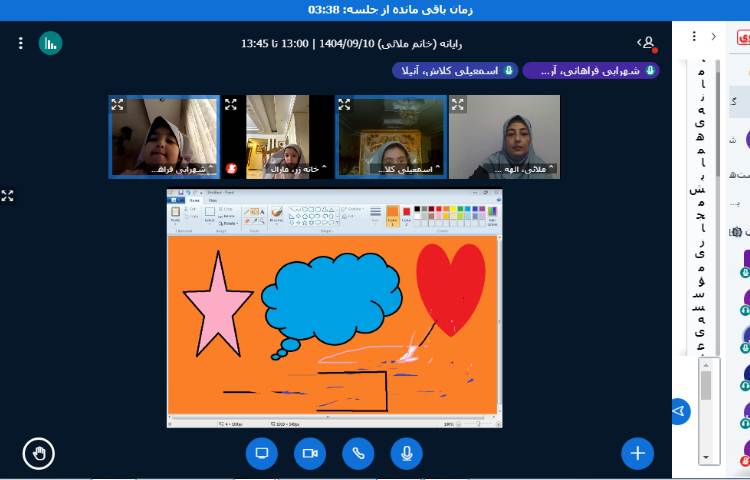Fullscreen the rightmost teacher webcam video
Screen dimensions: 750x480
(x=458, y=104)
